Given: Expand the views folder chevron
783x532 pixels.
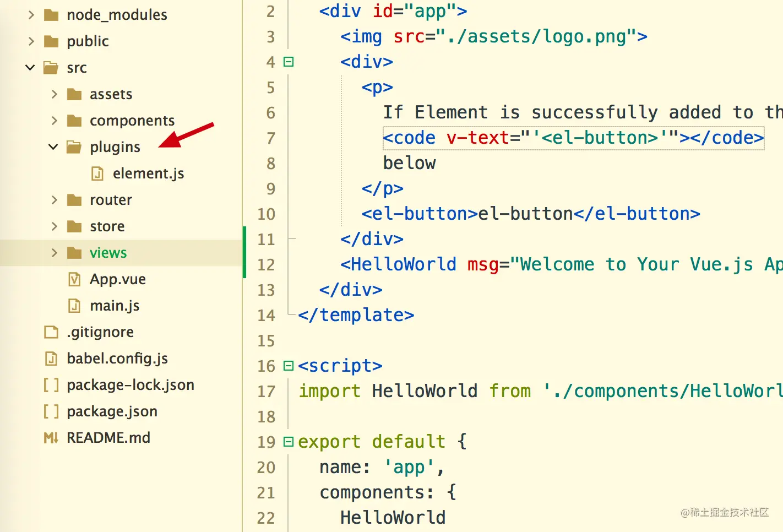Looking at the screenshot, I should [x=54, y=253].
